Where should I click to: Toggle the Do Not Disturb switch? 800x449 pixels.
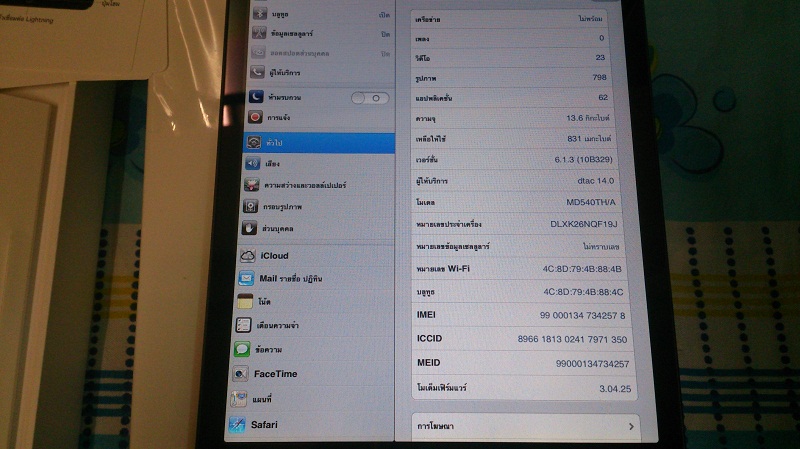click(370, 98)
